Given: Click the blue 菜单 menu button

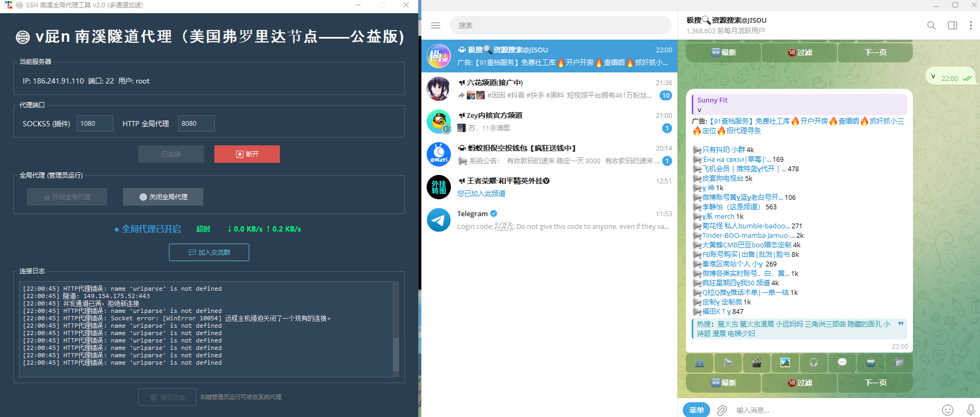Looking at the screenshot, I should click(x=696, y=410).
